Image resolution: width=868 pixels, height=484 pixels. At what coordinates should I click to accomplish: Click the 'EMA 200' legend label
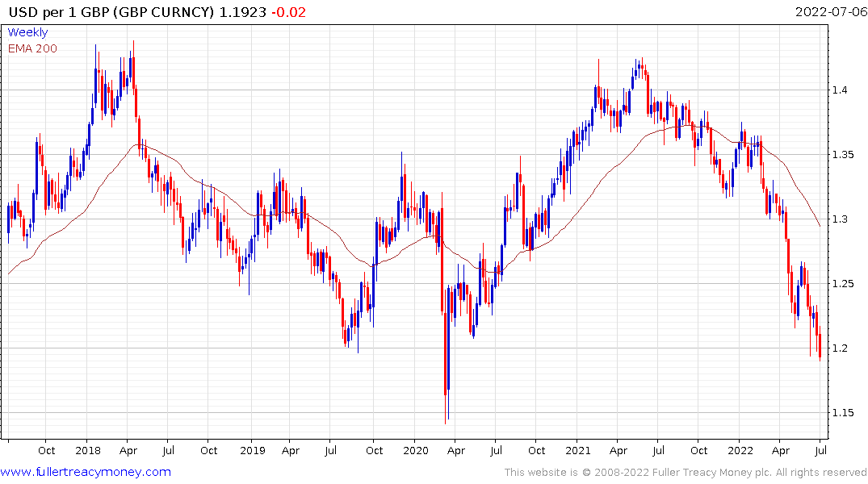tap(32, 48)
